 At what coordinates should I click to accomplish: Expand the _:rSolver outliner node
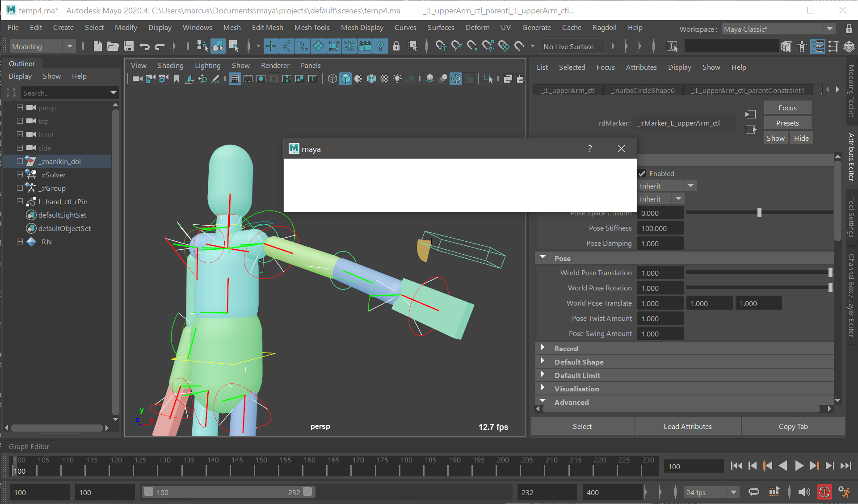(20, 175)
